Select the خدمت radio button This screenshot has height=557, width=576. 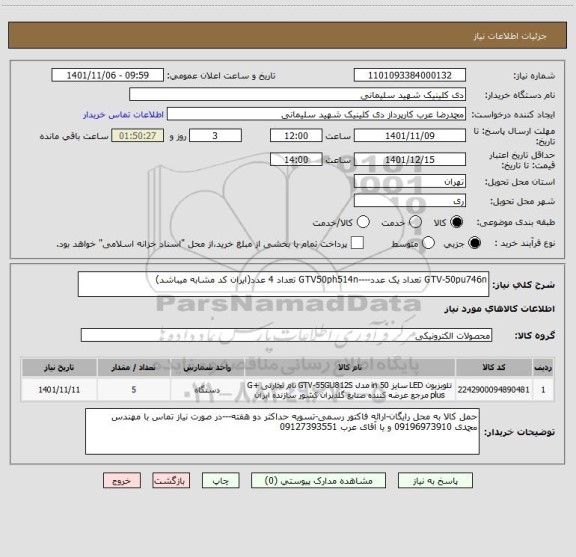415,222
